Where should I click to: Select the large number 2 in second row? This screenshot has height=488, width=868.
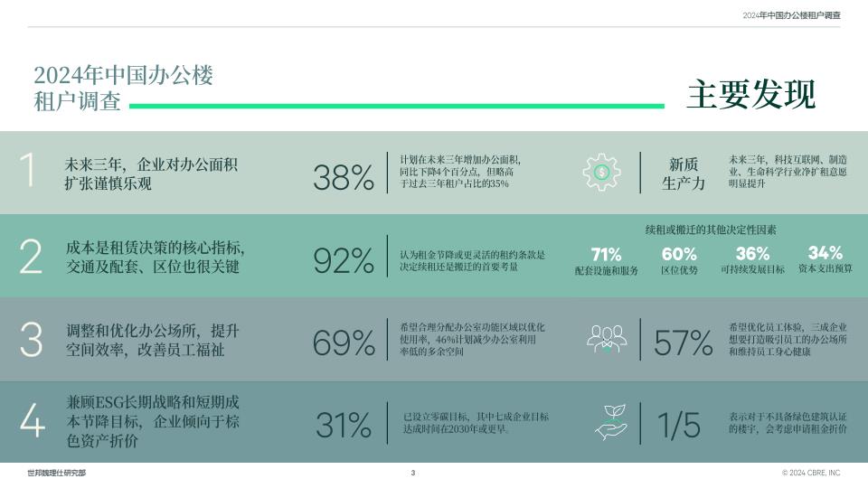pyautogui.click(x=31, y=256)
